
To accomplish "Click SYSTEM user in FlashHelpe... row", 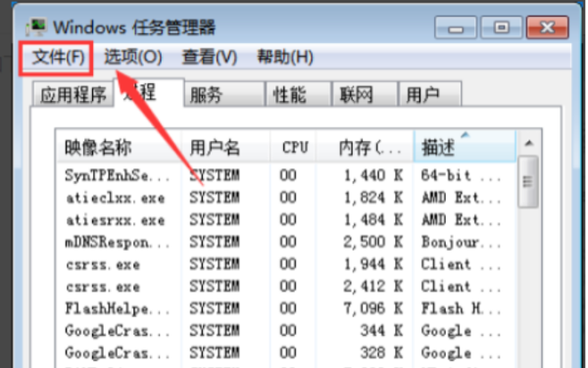I will tap(214, 309).
